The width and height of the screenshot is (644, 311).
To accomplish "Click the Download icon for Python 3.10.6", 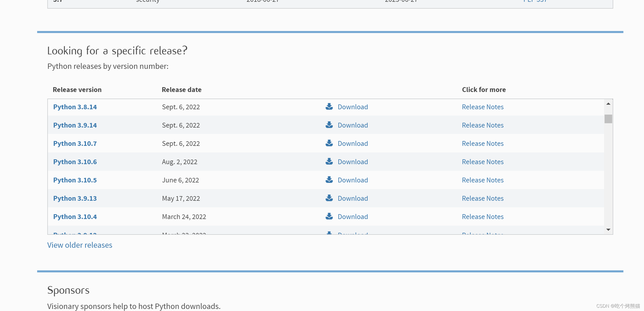I will point(328,162).
